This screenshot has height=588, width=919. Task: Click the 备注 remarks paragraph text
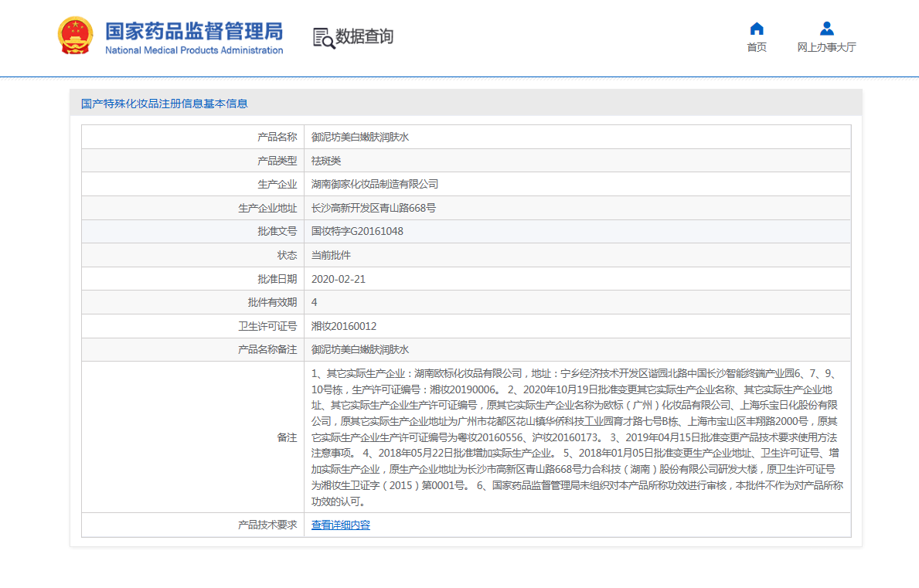[576, 437]
